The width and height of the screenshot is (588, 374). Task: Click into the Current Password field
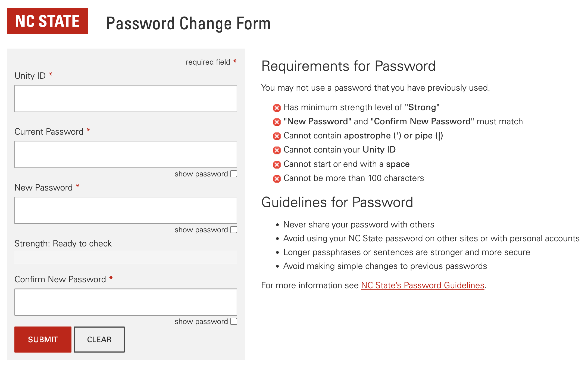click(126, 154)
